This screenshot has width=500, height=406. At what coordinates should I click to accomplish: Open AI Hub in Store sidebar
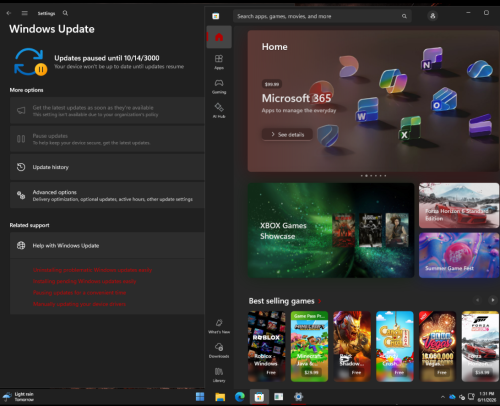[x=219, y=111]
